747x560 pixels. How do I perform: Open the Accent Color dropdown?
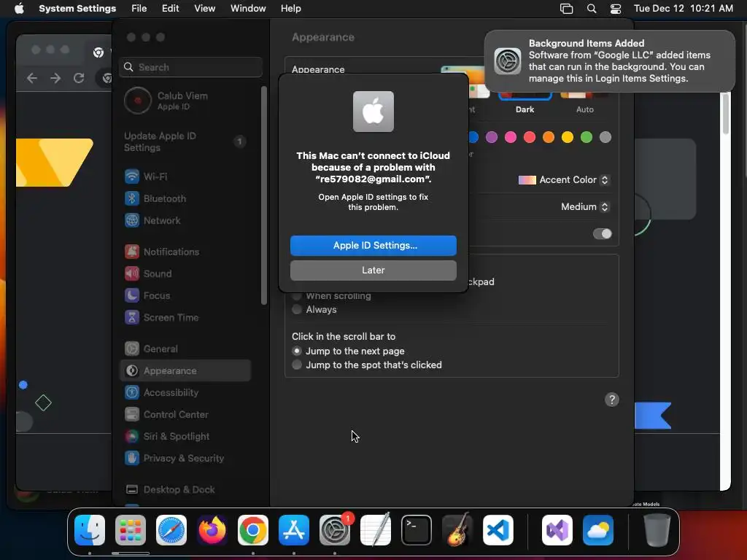[x=564, y=180]
